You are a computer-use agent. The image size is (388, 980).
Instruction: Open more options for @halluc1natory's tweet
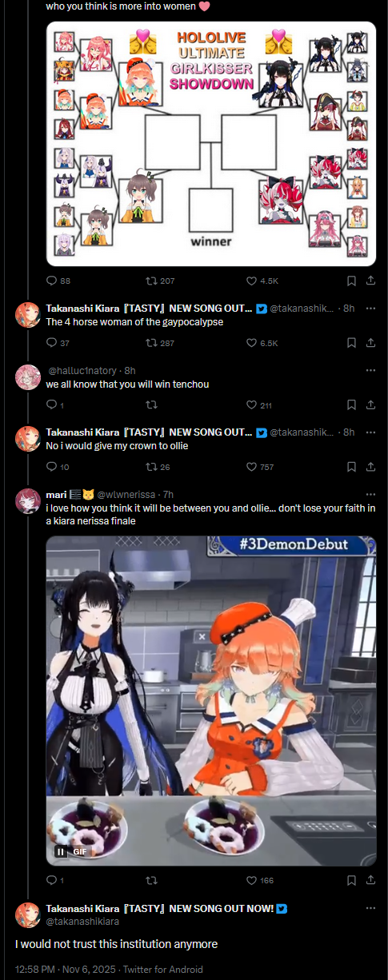click(370, 371)
